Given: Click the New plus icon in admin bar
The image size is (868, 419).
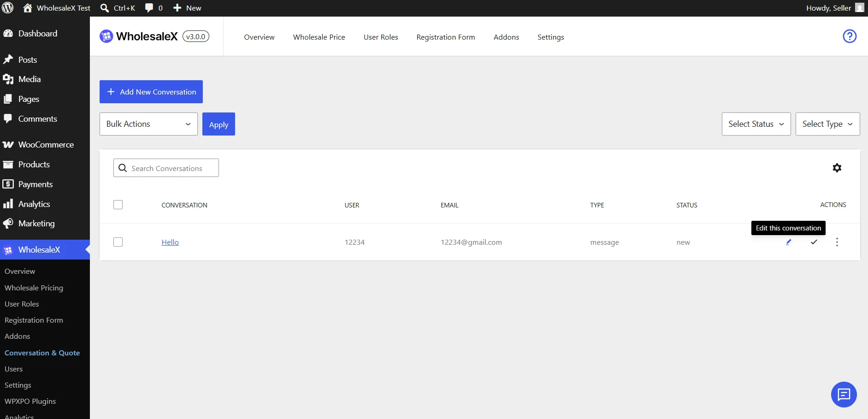Looking at the screenshot, I should pyautogui.click(x=177, y=8).
